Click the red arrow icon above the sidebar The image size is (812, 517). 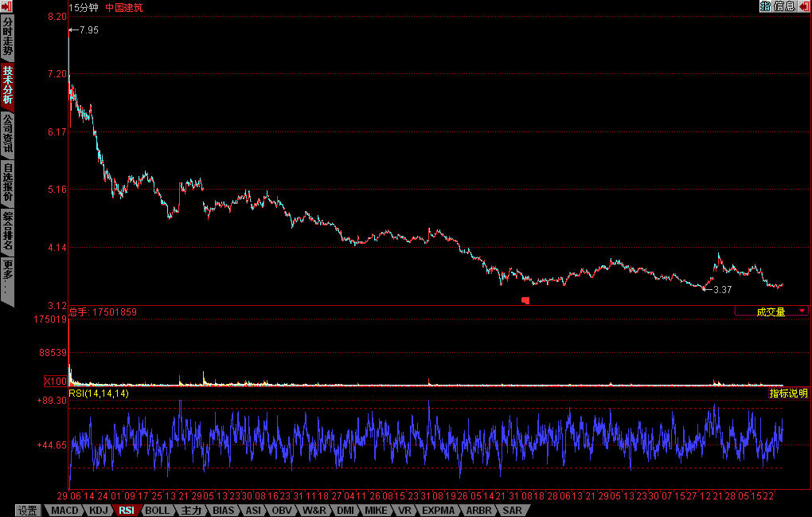coord(6,6)
